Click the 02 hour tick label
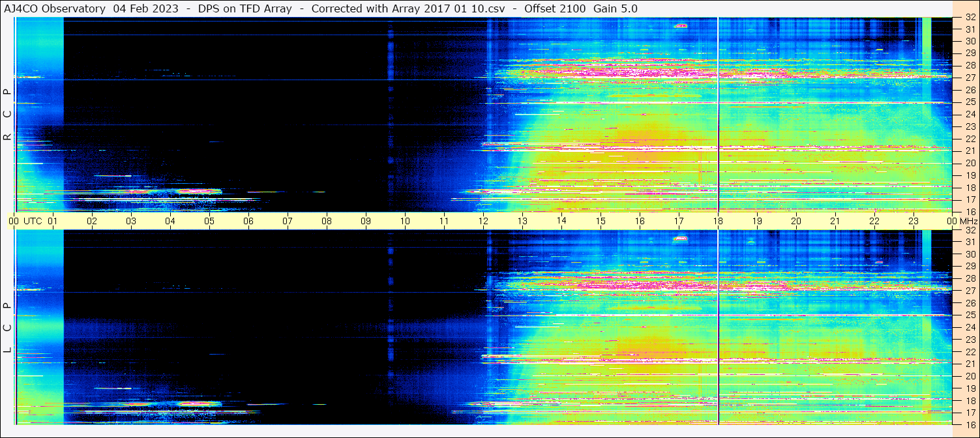 coord(92,221)
